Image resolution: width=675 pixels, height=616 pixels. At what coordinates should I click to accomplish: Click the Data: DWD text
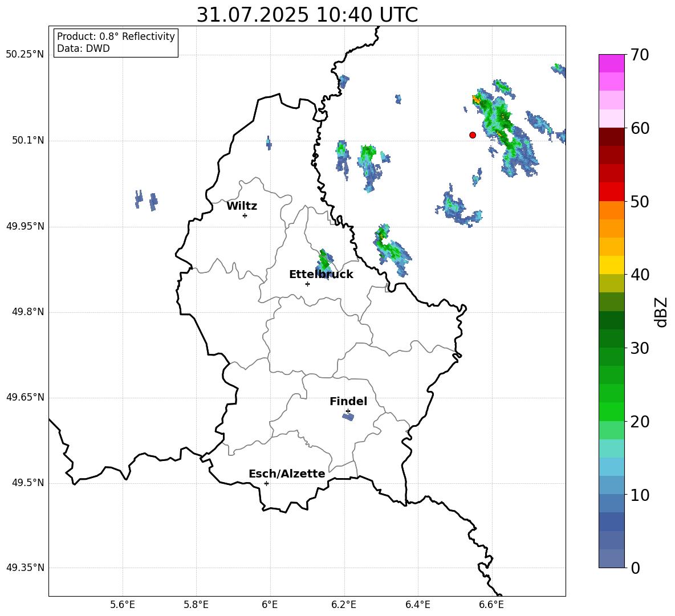tap(83, 48)
